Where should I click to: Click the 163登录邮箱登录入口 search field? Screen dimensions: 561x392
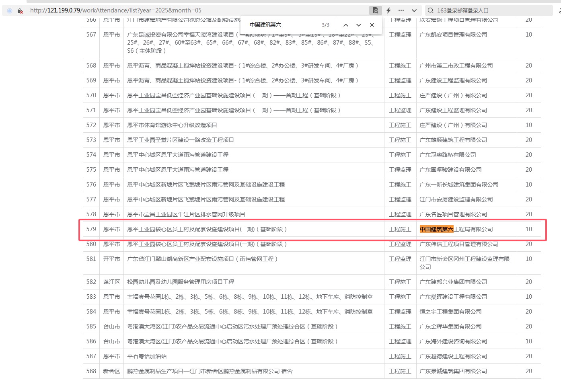coord(491,10)
